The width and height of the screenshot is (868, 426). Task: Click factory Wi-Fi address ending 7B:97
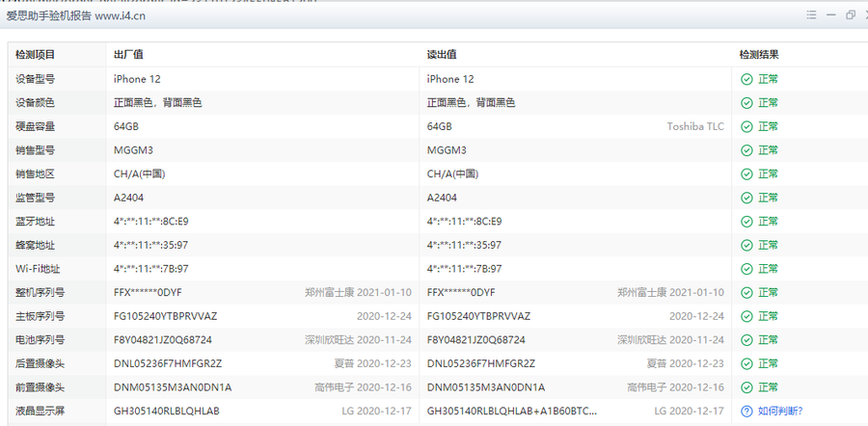tap(151, 269)
